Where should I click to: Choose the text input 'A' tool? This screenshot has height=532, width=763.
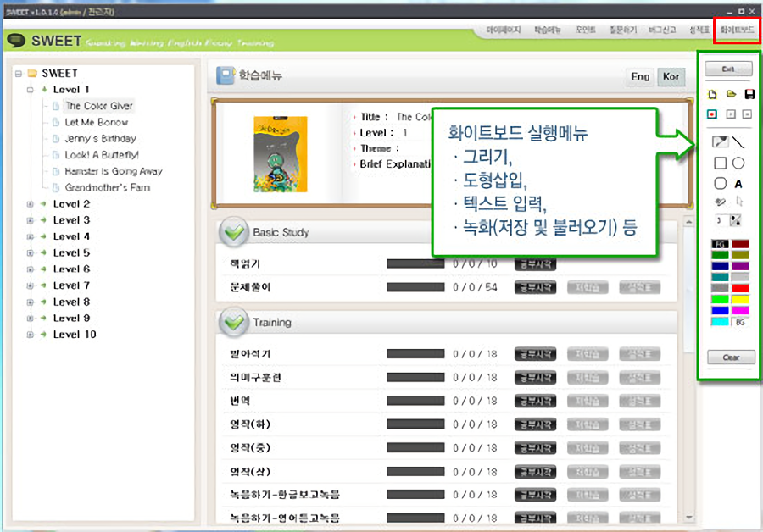[x=739, y=183]
